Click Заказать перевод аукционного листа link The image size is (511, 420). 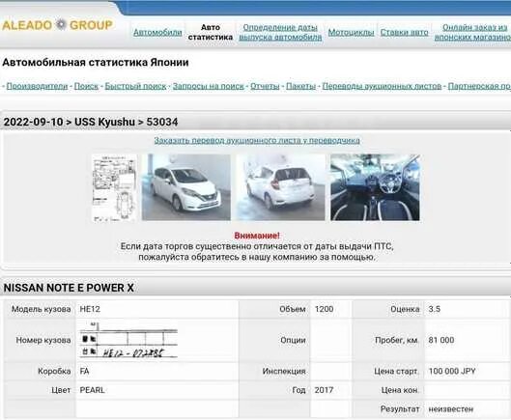257,140
